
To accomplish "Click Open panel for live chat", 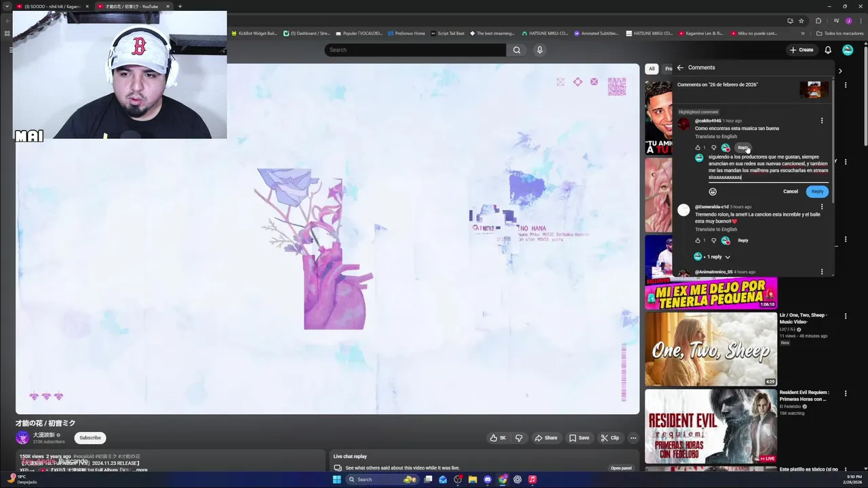I will (621, 468).
